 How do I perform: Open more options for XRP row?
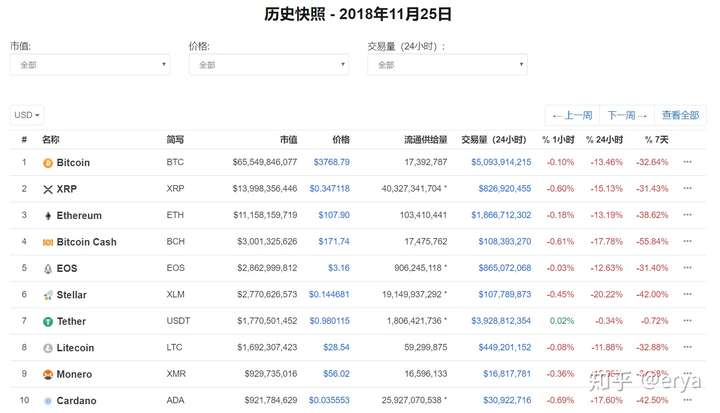(x=687, y=188)
